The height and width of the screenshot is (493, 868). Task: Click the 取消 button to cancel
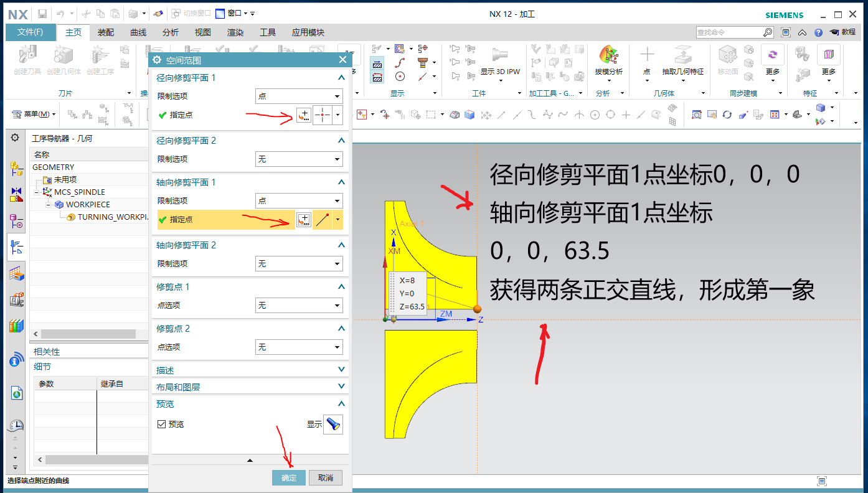(325, 477)
